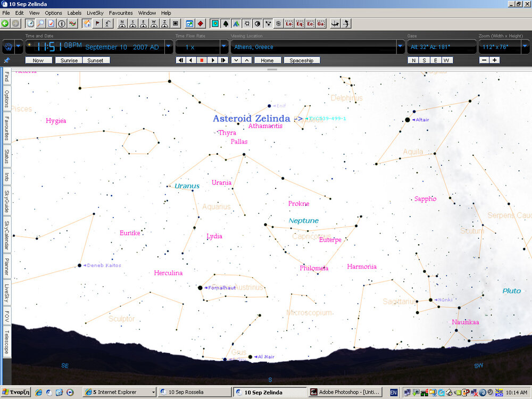Open the Favourites menu
The width and height of the screenshot is (532, 399).
point(121,13)
